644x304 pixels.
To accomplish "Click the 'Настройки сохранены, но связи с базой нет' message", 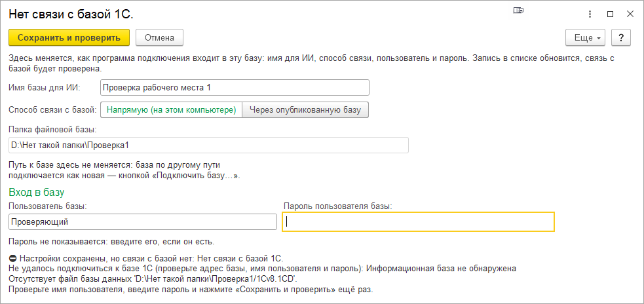I will tap(151, 259).
